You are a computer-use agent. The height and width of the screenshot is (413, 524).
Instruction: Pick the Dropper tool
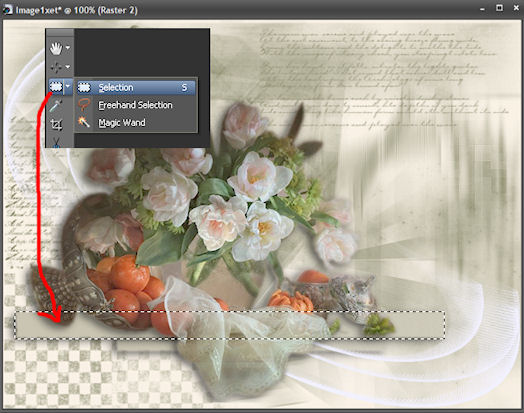pyautogui.click(x=56, y=106)
